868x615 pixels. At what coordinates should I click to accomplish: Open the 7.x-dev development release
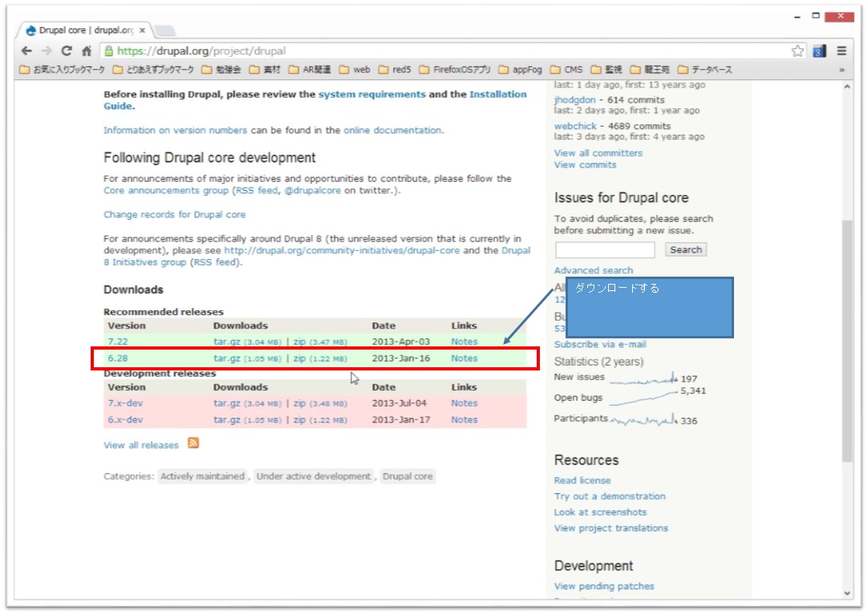click(x=125, y=403)
